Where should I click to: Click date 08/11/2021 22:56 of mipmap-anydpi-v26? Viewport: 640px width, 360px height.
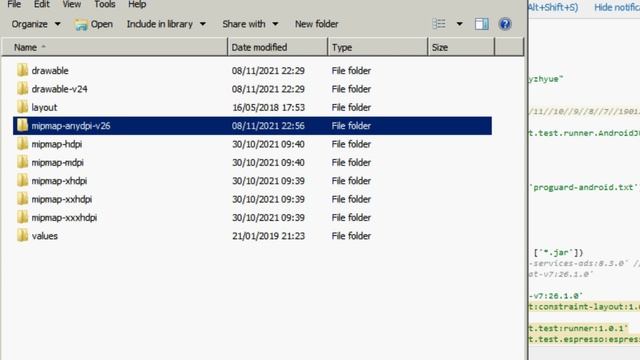point(268,126)
